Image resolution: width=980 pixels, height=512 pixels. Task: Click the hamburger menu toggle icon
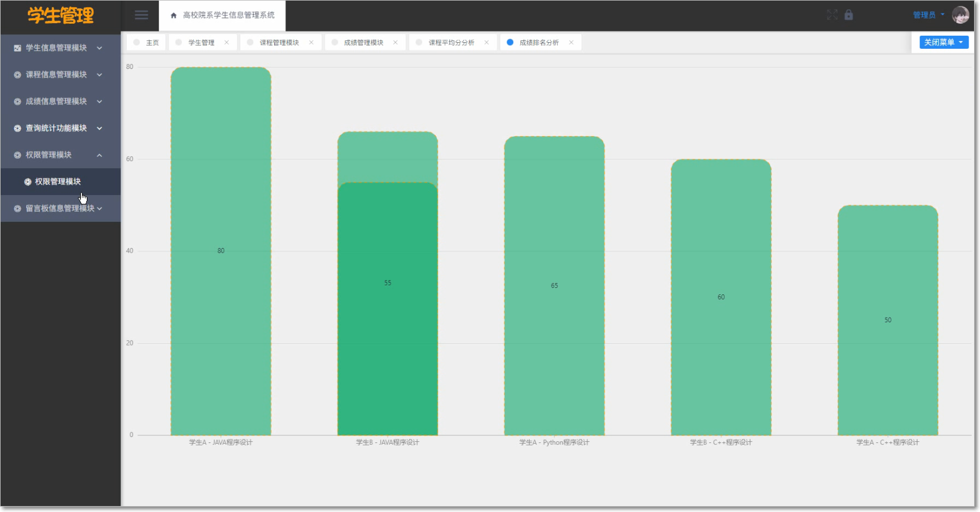point(142,15)
